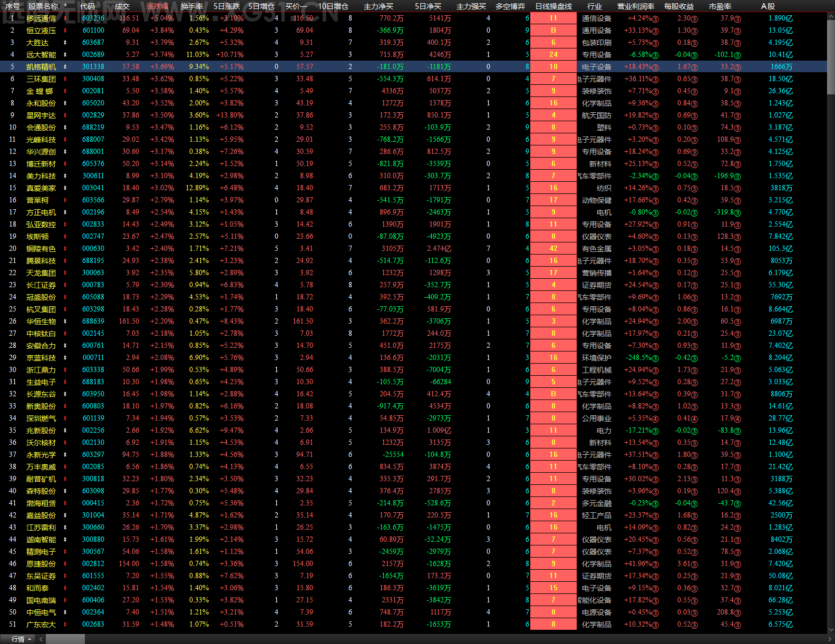Viewport: 835px width, 644px height.
Task: Click the circled badge after 恩捷股份 earnings 3.61
Action: 694,564
